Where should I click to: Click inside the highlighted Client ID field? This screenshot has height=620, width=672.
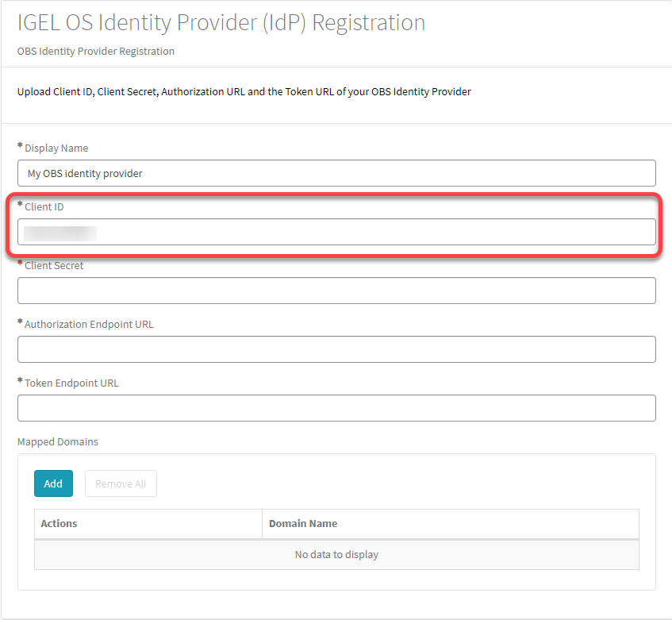tap(336, 232)
